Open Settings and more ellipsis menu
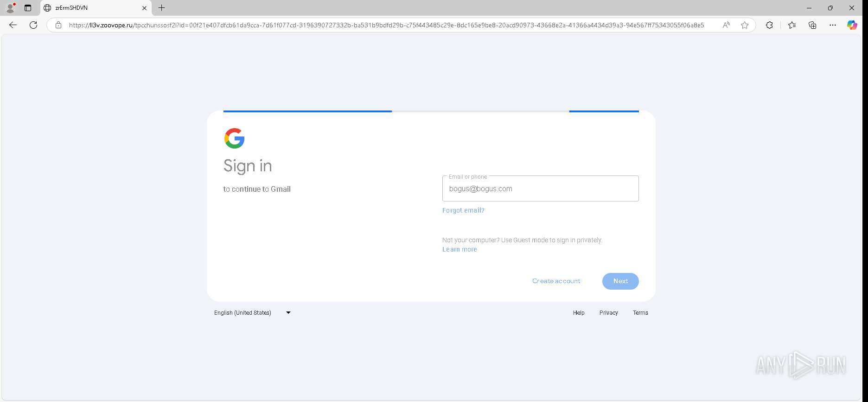The height and width of the screenshot is (402, 868). point(833,25)
